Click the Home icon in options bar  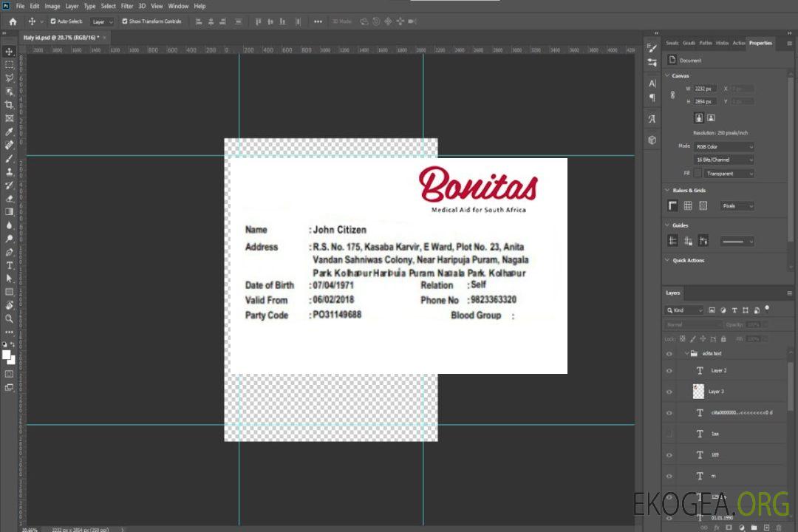point(13,21)
